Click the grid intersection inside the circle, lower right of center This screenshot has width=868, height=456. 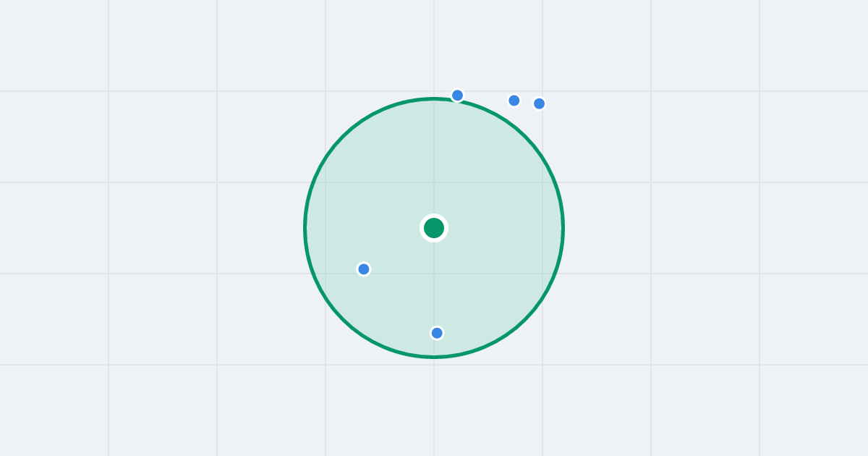tap(542, 274)
